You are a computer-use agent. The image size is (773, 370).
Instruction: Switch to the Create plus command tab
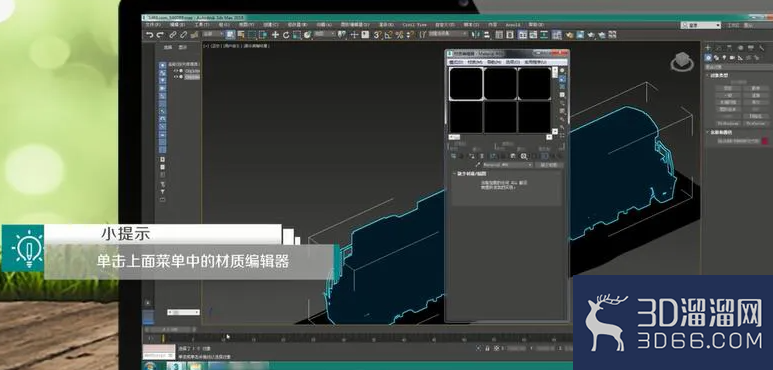point(708,48)
